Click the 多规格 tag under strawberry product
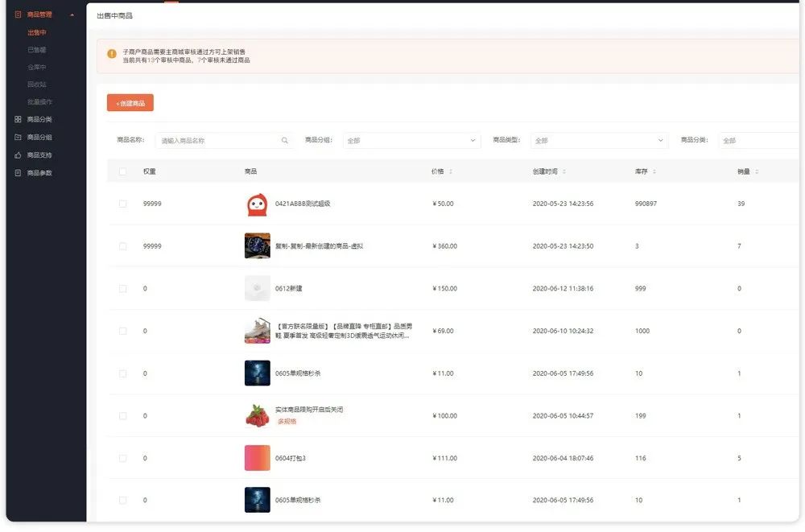The height and width of the screenshot is (532, 805). pyautogui.click(x=287, y=422)
